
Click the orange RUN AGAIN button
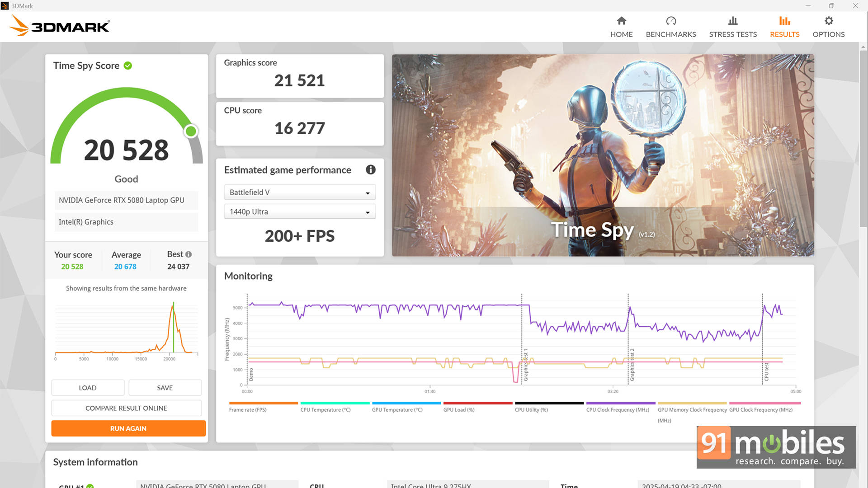(128, 428)
